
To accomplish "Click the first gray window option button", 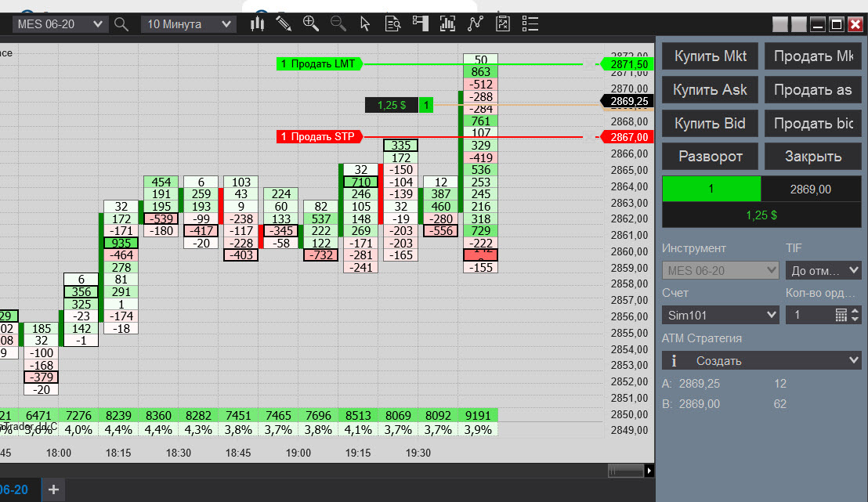I will 780,24.
